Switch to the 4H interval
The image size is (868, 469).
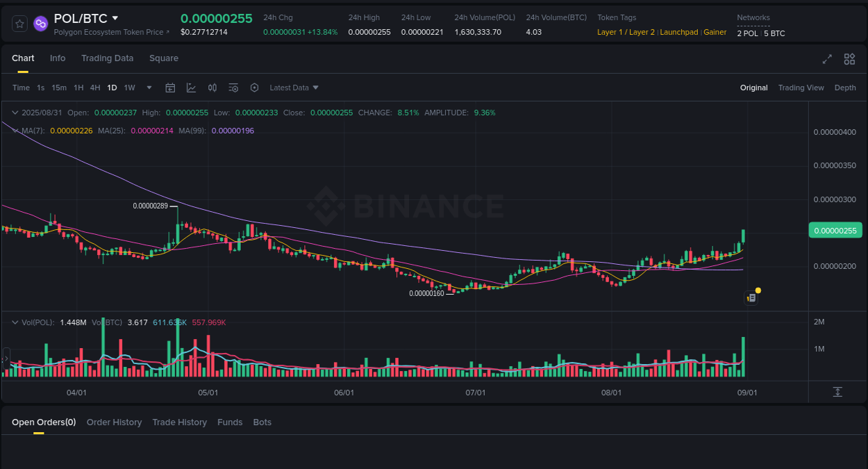(95, 88)
